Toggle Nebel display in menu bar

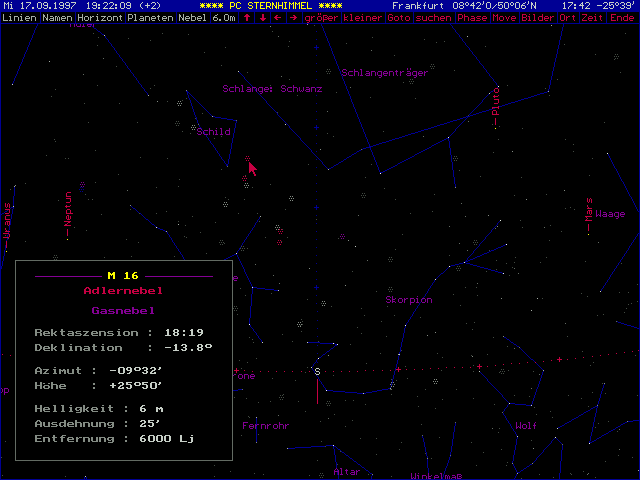192,18
